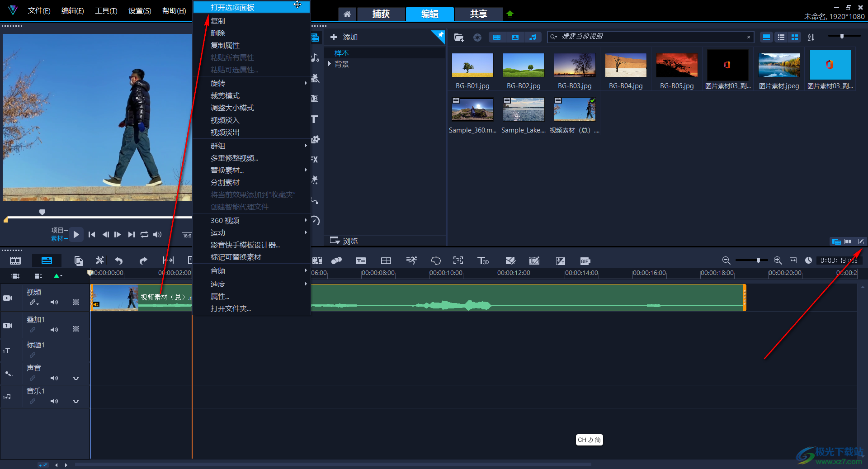Show videos filter in library
Screen dimensions: 868x469
pos(497,38)
